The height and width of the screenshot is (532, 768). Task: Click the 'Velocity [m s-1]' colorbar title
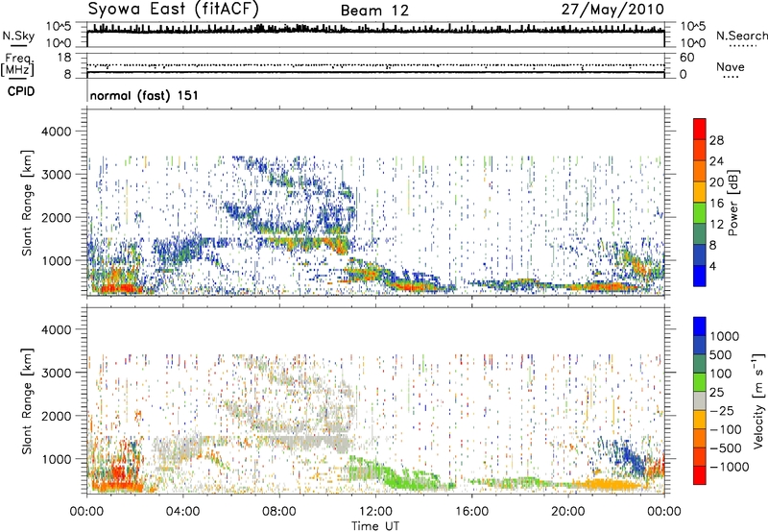pos(759,400)
